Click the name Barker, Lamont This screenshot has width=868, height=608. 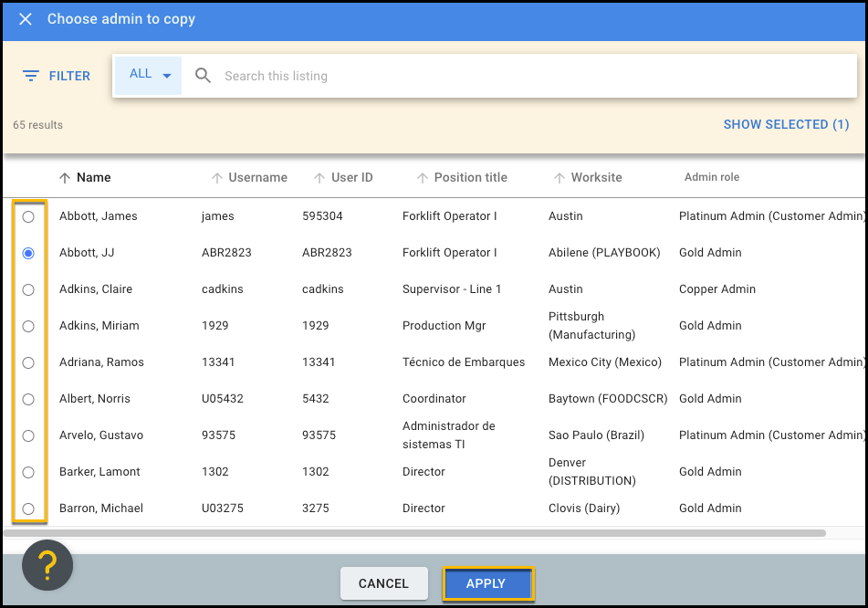(x=99, y=472)
